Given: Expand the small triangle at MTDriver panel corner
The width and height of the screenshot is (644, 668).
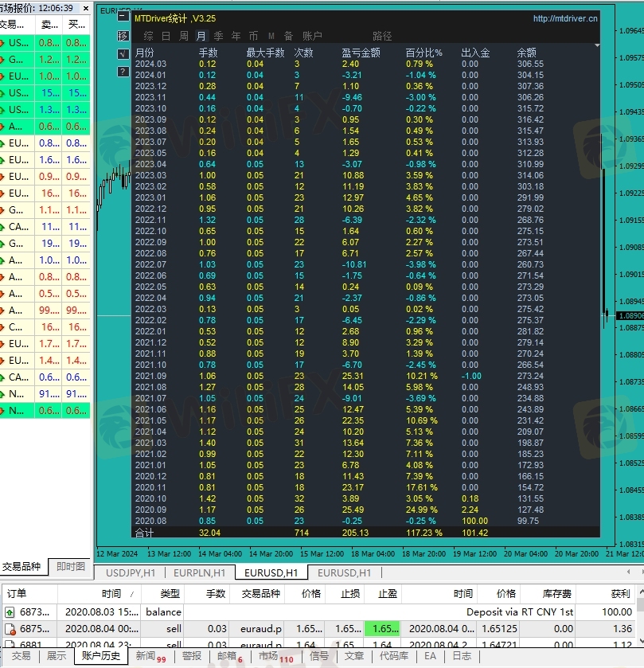Looking at the screenshot, I should 597,45.
